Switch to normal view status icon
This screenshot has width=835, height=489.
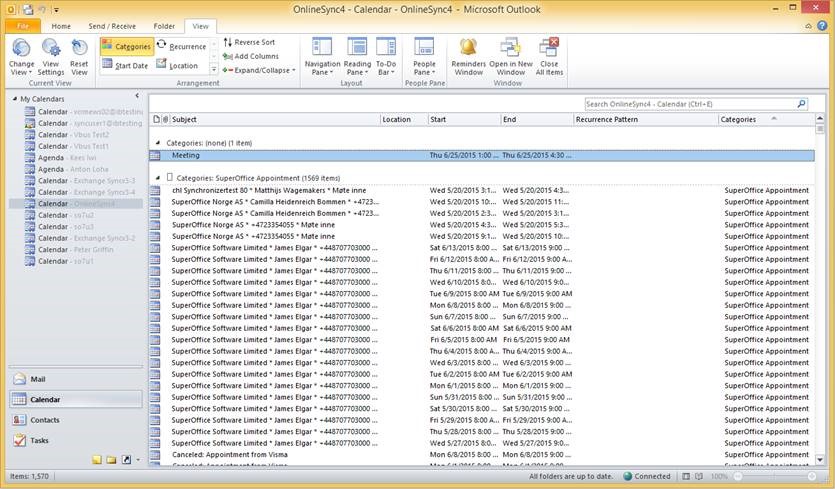686,476
